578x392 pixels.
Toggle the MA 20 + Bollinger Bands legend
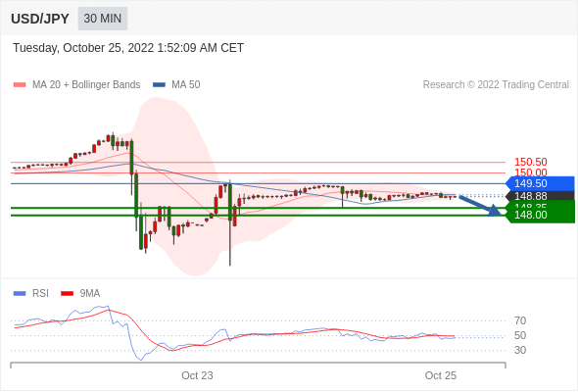point(76,84)
